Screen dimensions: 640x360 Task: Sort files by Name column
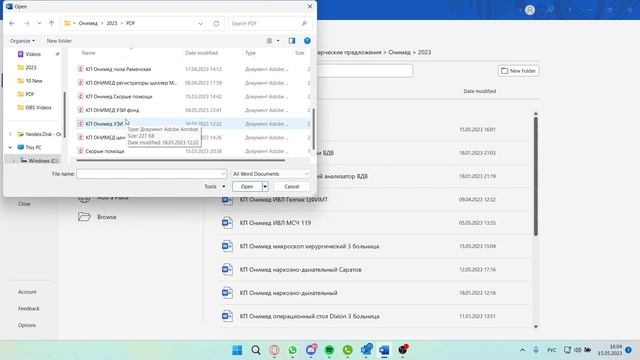[x=89, y=53]
